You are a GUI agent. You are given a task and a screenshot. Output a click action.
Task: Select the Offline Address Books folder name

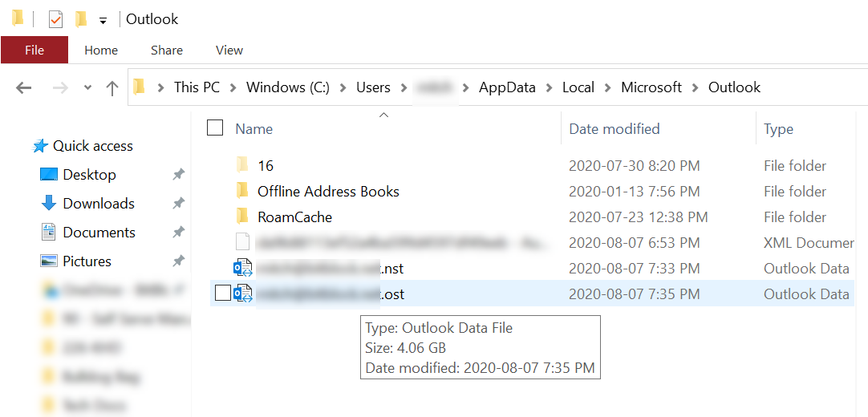pos(328,192)
